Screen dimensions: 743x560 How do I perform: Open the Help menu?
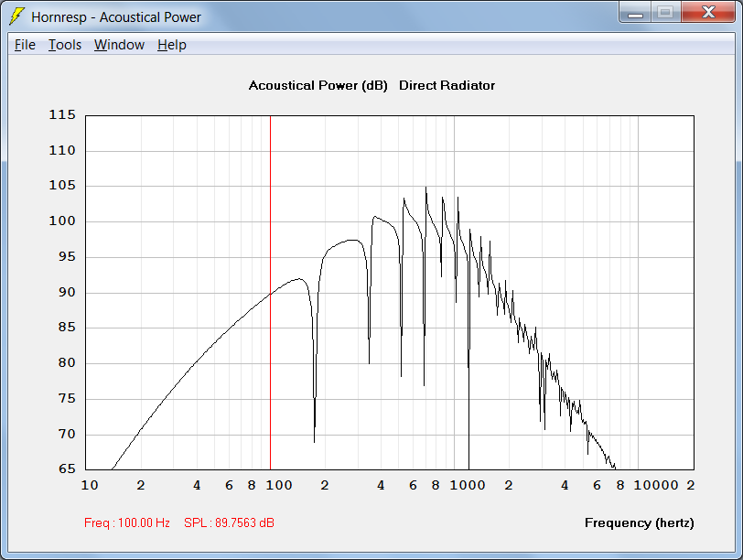coord(171,45)
